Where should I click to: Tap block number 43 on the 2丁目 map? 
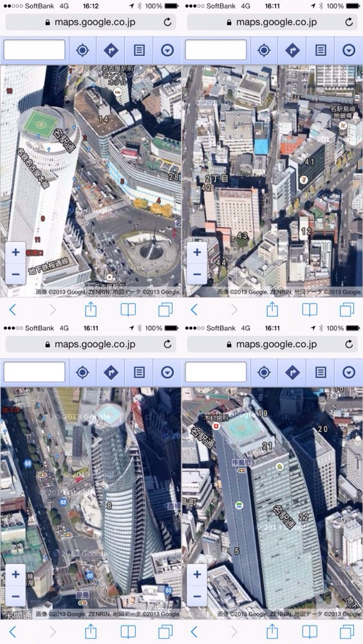pos(242,236)
